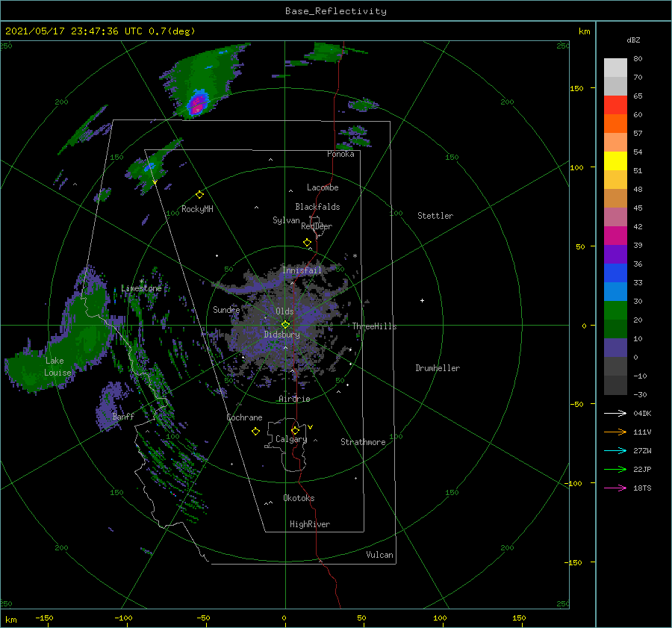Viewport: 672px width, 628px height.
Task: Pick the blue swatch between 36 and 33 dBZ
Action: coord(615,273)
